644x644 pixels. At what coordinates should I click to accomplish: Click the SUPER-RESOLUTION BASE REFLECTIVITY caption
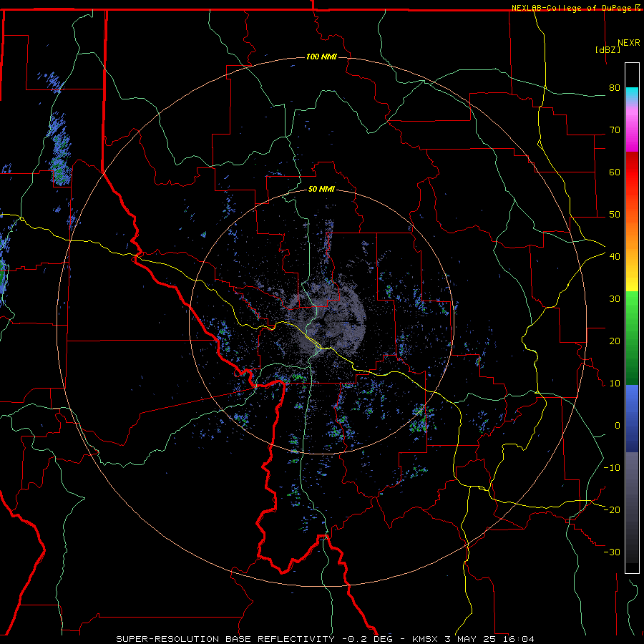225,639
